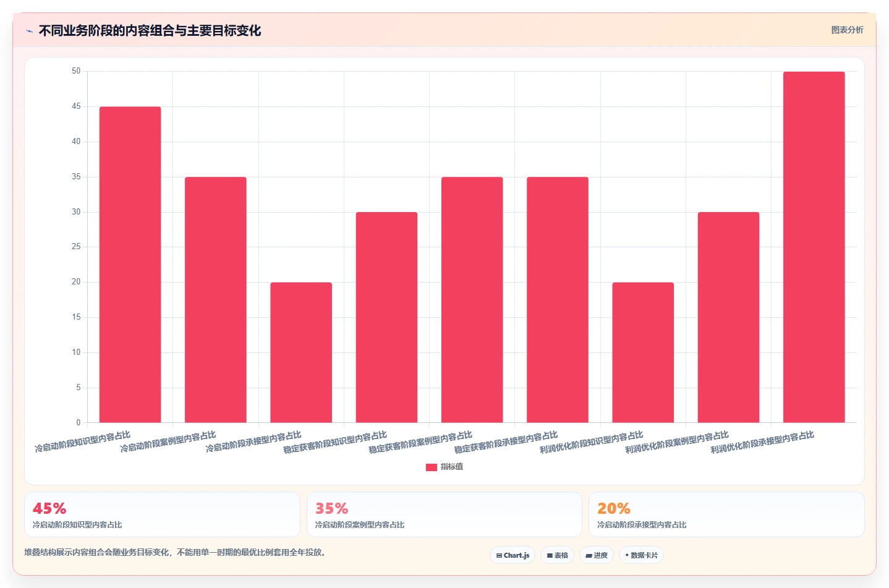Click the 45% stat card value

(x=49, y=508)
